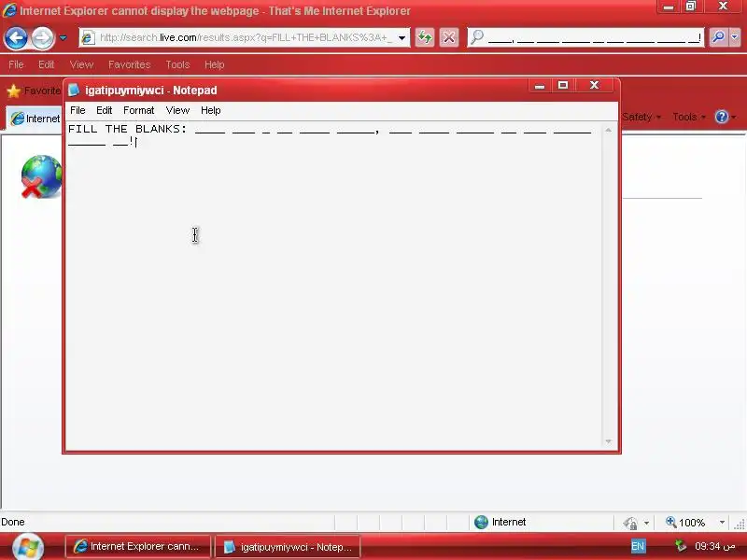Click IE logo in browser title bar
This screenshot has height=560, width=747.
[x=9, y=10]
